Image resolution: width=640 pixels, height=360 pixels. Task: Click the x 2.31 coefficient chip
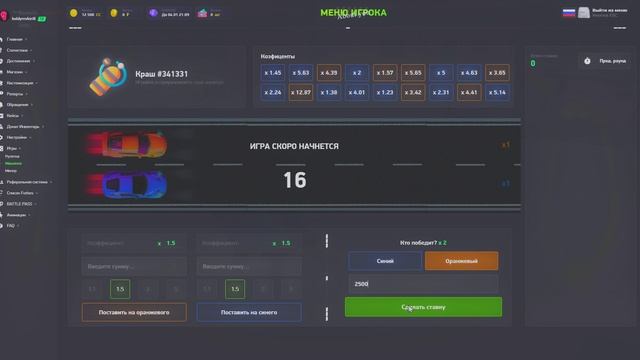point(441,92)
